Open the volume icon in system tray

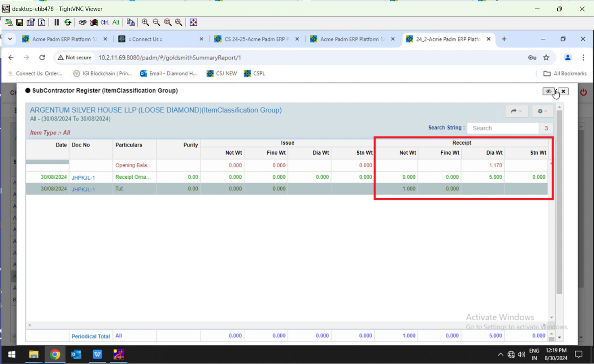tap(521, 354)
